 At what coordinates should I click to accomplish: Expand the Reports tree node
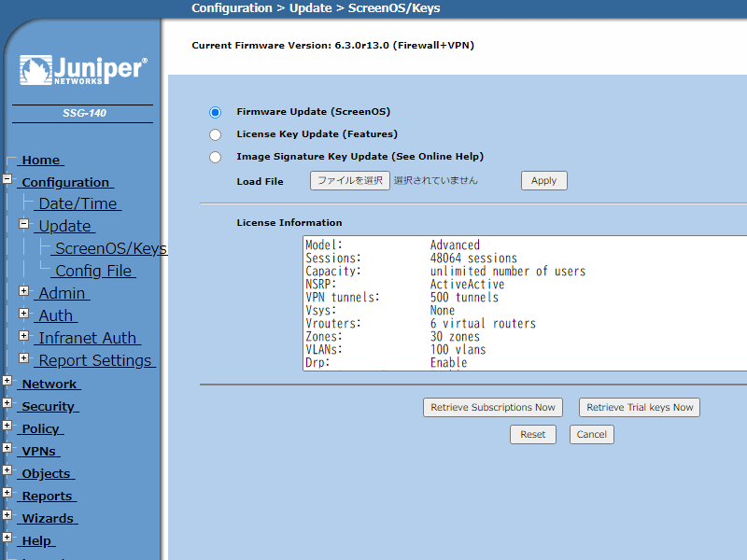coord(7,493)
